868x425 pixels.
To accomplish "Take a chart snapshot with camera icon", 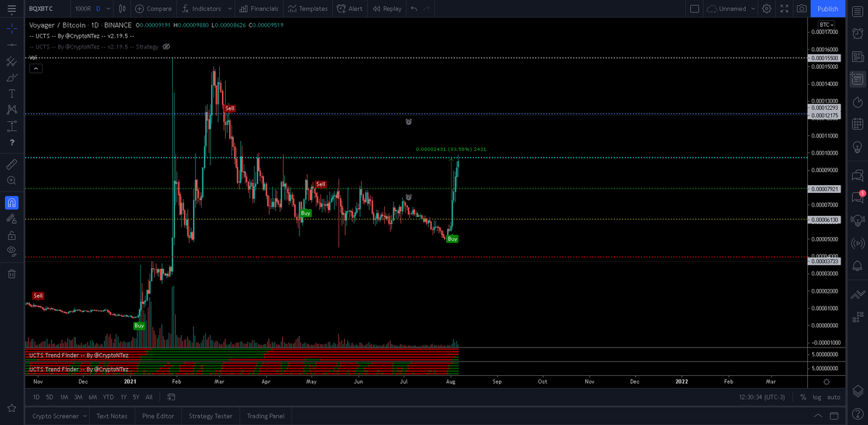I will pyautogui.click(x=801, y=9).
